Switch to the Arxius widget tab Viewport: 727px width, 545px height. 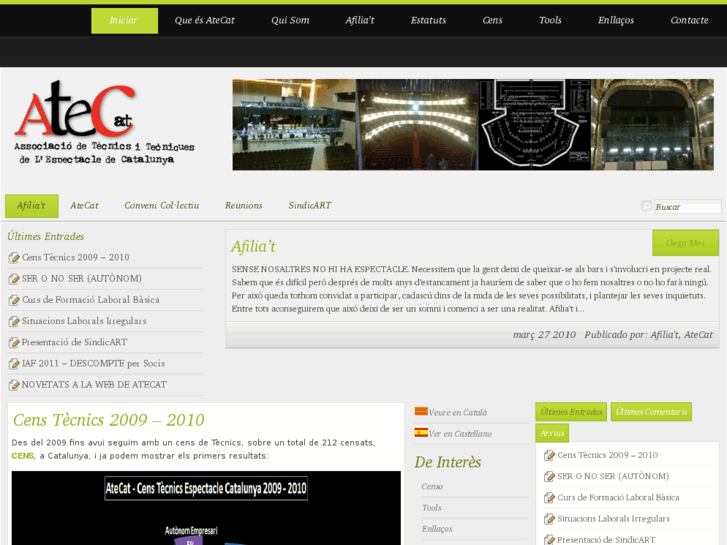tap(552, 433)
